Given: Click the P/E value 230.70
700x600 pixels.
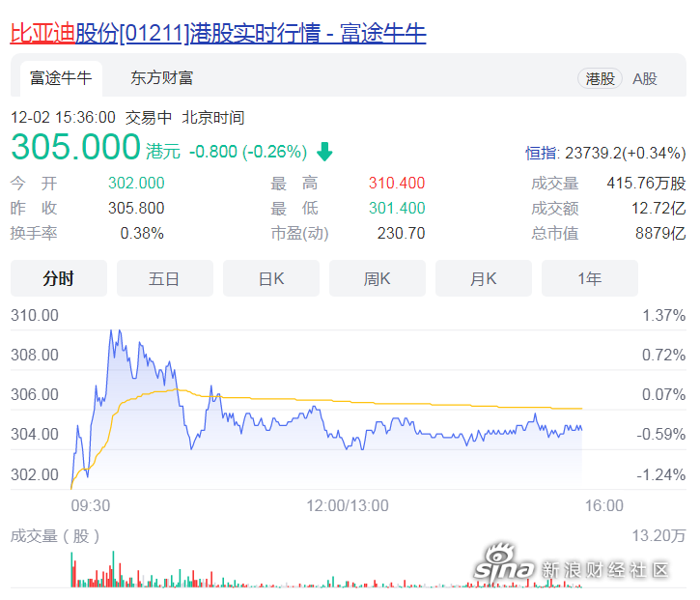Looking at the screenshot, I should [x=401, y=233].
